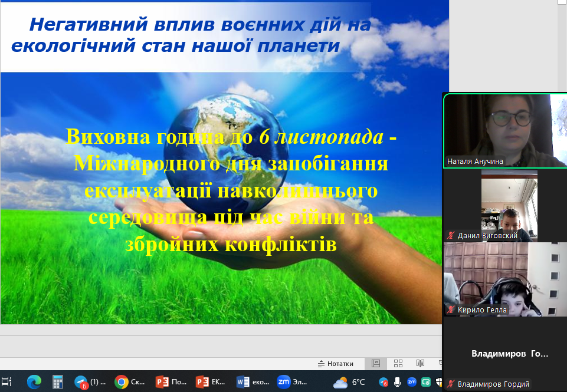The image size is (567, 392).
Task: Open first PowerPoint taskbar window
Action: [x=170, y=382]
